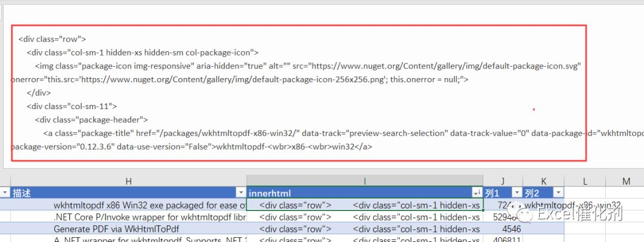644x242 pixels.
Task: Select 列1 cell with value 406811
Action: click(503, 239)
